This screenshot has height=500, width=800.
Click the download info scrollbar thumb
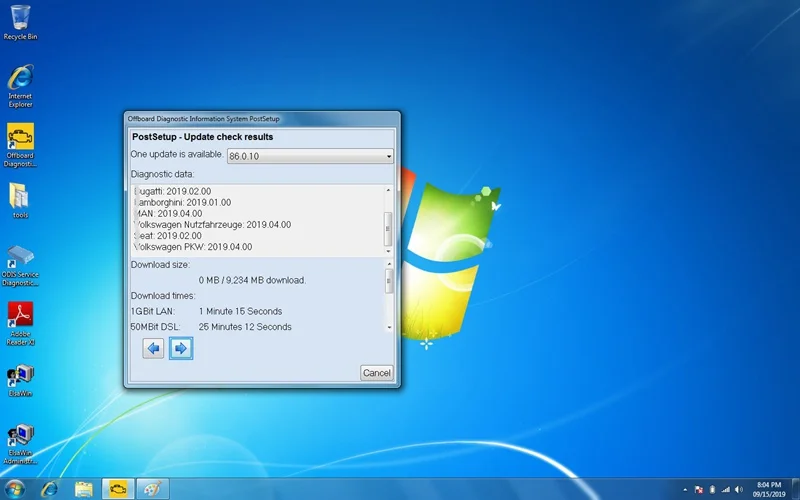pos(389,281)
